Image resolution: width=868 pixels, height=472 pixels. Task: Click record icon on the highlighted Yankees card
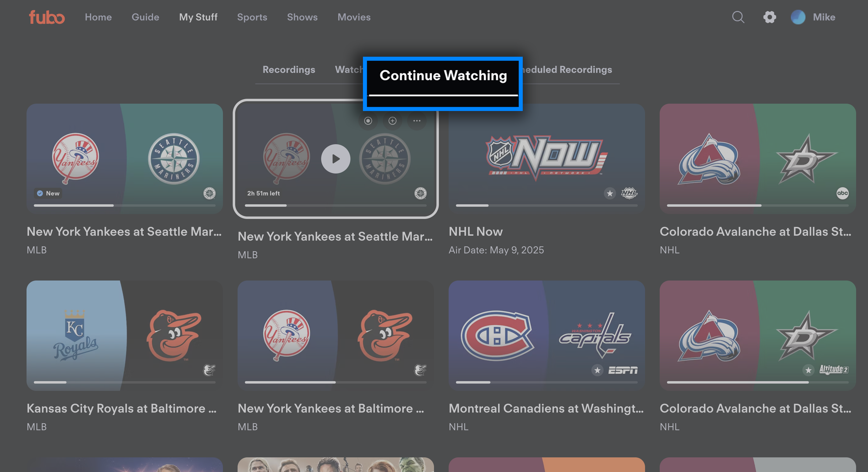(368, 121)
